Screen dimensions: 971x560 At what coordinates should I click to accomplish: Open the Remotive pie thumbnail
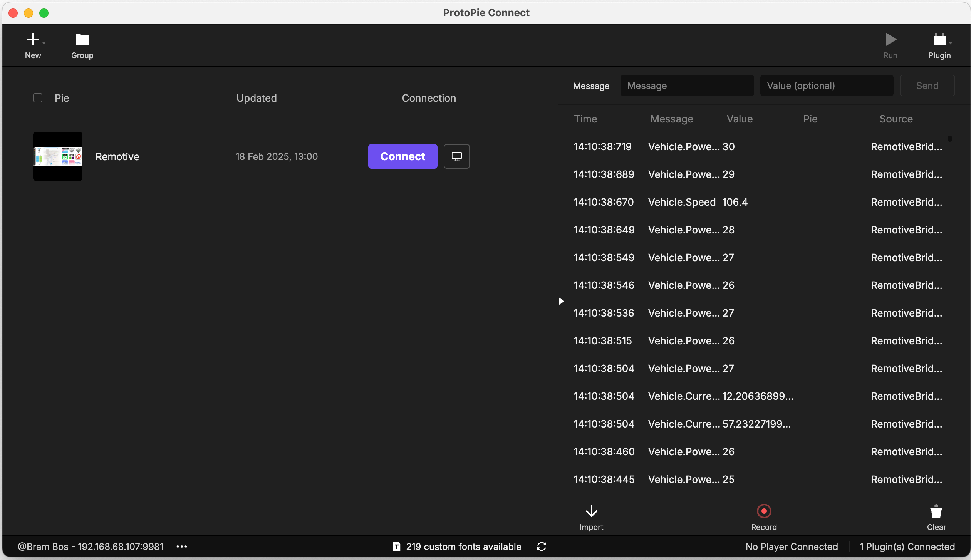tap(58, 156)
